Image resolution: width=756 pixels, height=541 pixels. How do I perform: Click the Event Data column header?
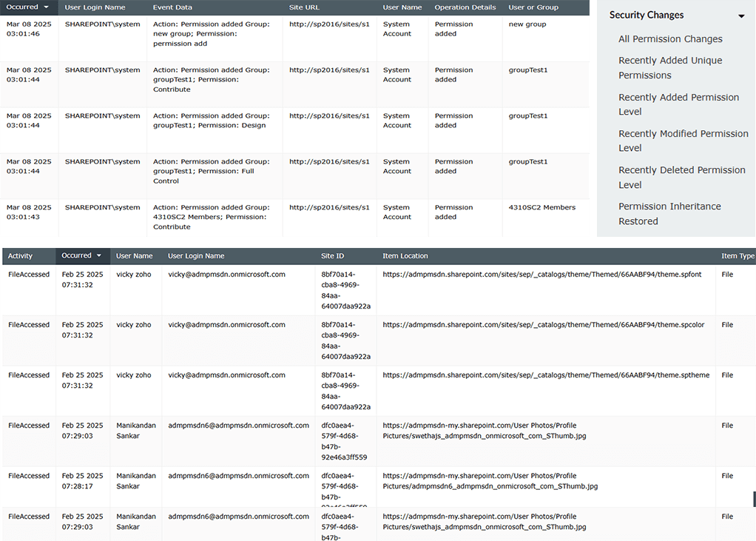tap(172, 7)
